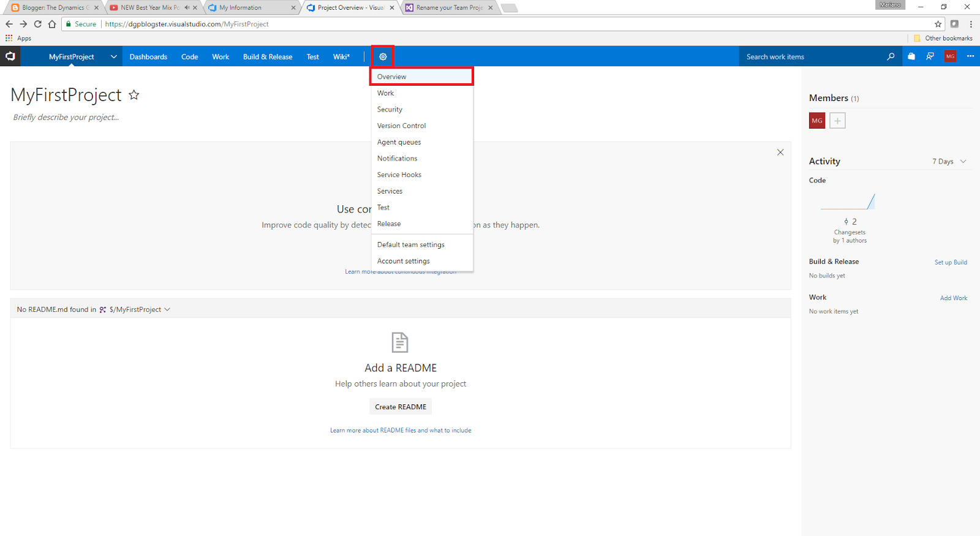
Task: Expand the MyFirstProject project dropdown
Action: [x=113, y=56]
